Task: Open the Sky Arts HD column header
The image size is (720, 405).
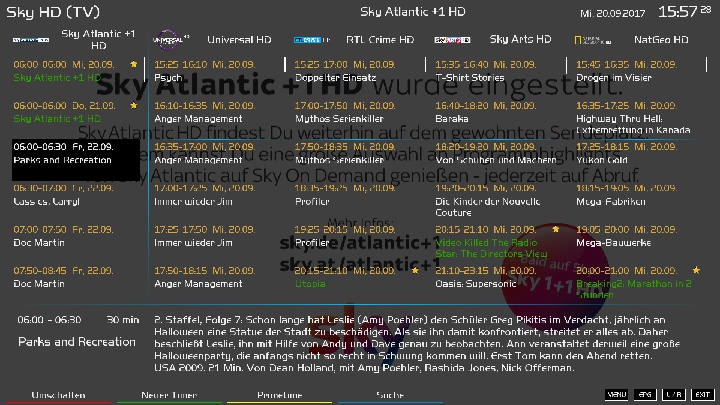Action: point(520,39)
